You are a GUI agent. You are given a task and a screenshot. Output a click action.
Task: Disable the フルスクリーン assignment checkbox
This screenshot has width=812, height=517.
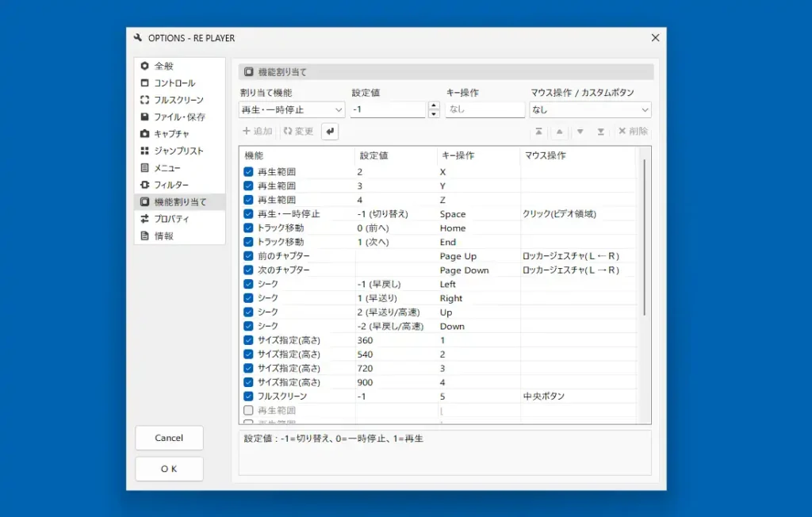[x=248, y=396]
